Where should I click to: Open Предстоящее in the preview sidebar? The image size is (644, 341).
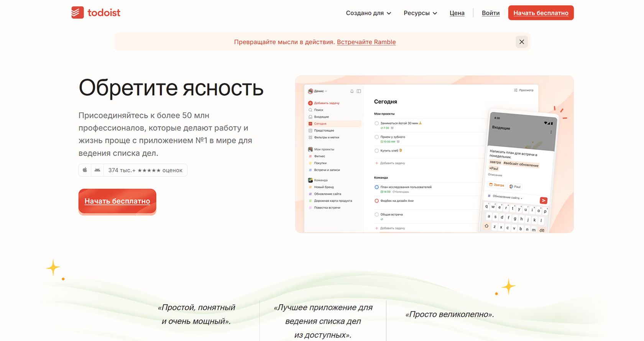321,131
